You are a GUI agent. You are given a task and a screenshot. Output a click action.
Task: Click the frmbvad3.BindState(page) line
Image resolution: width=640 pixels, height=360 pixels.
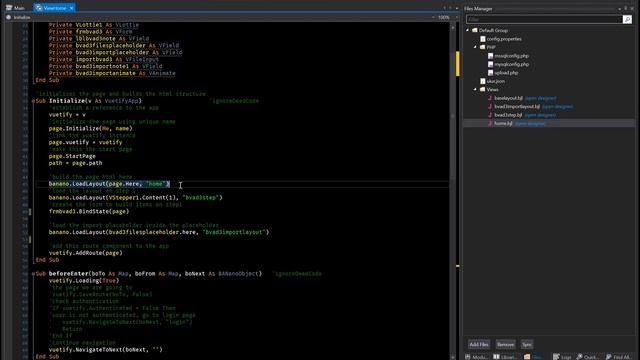[x=89, y=211]
